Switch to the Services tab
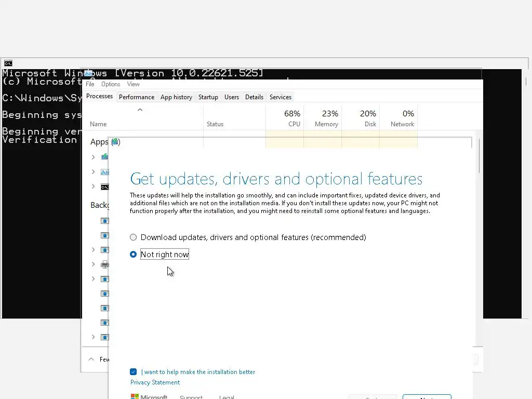The image size is (532, 399). 280,97
